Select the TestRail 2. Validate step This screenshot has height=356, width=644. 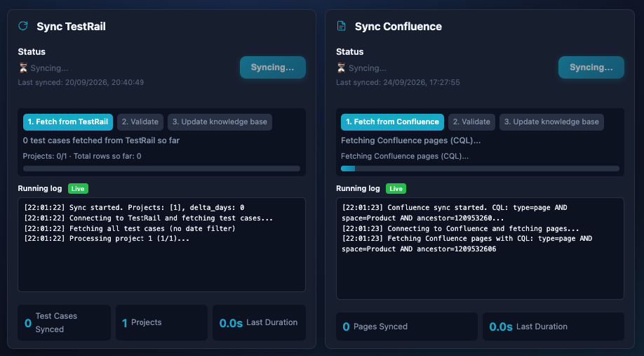[x=140, y=122]
